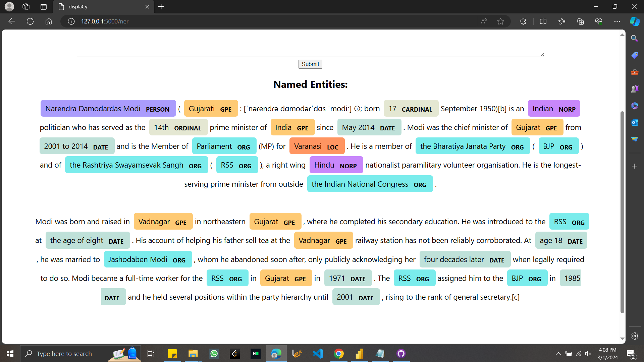Open browser Extensions menu

tap(523, 21)
